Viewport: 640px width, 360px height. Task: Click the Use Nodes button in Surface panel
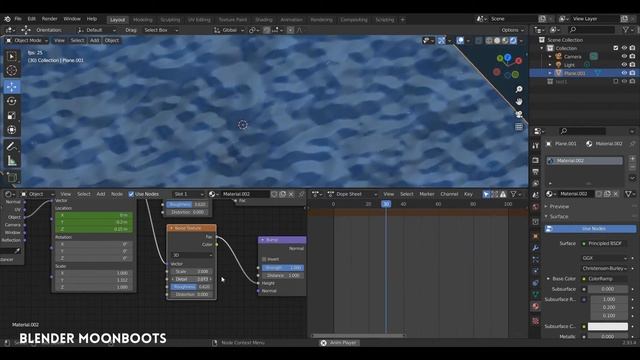590,229
